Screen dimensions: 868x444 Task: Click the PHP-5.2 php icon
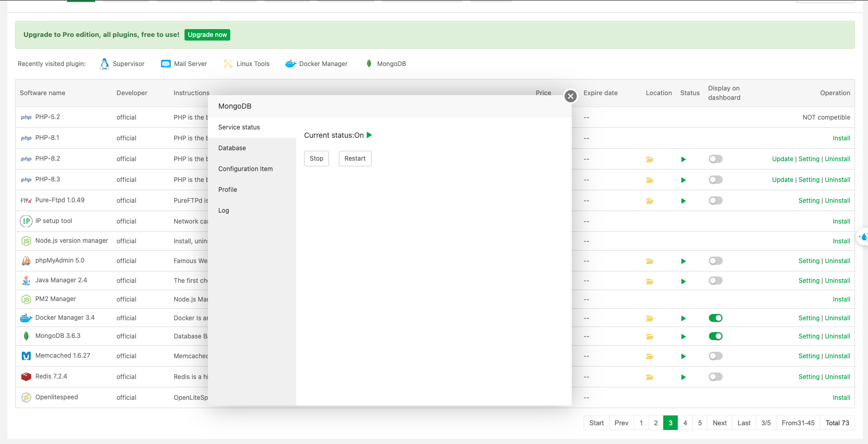26,117
